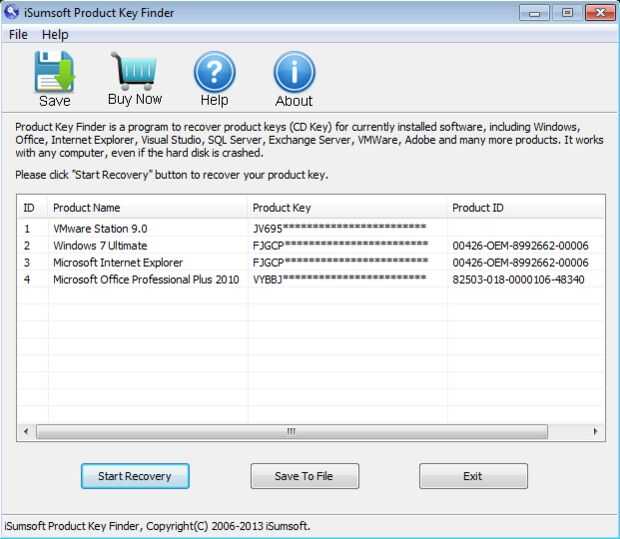Click the Product ID column header

pos(525,208)
